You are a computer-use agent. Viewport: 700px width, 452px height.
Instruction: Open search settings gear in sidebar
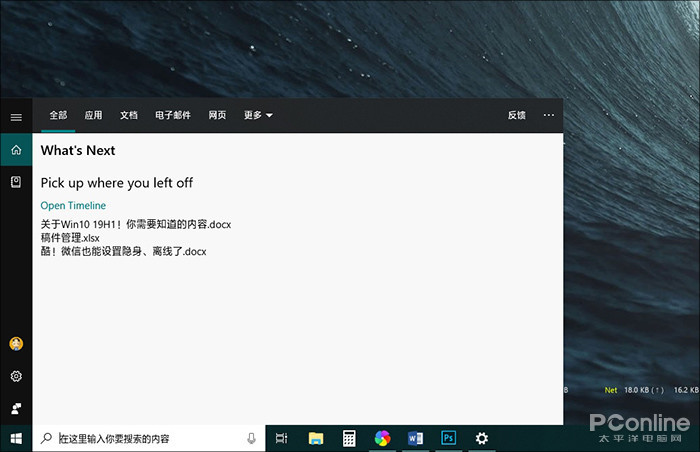(16, 376)
